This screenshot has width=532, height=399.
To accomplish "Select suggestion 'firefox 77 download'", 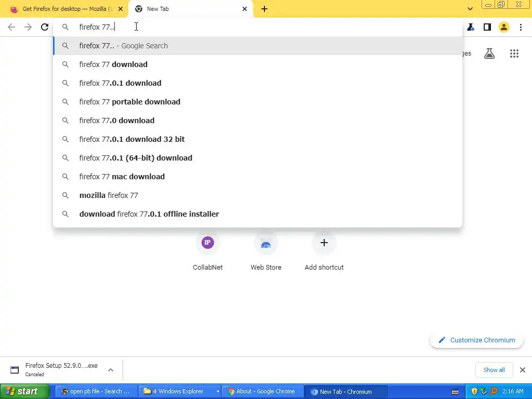I will coord(258,64).
